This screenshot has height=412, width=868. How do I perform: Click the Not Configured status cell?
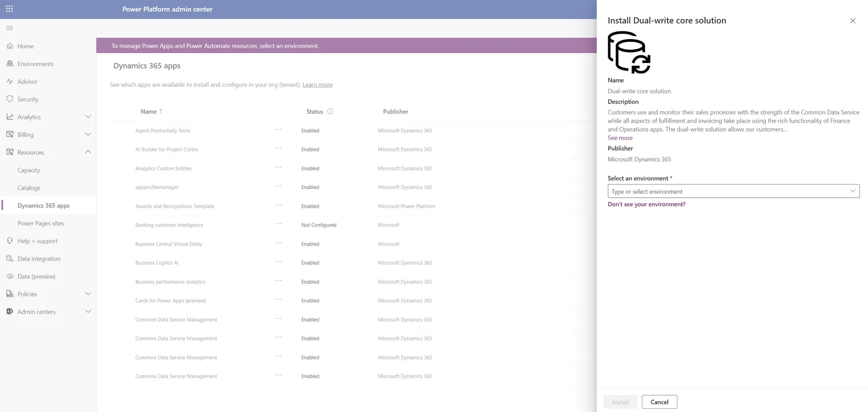point(319,225)
